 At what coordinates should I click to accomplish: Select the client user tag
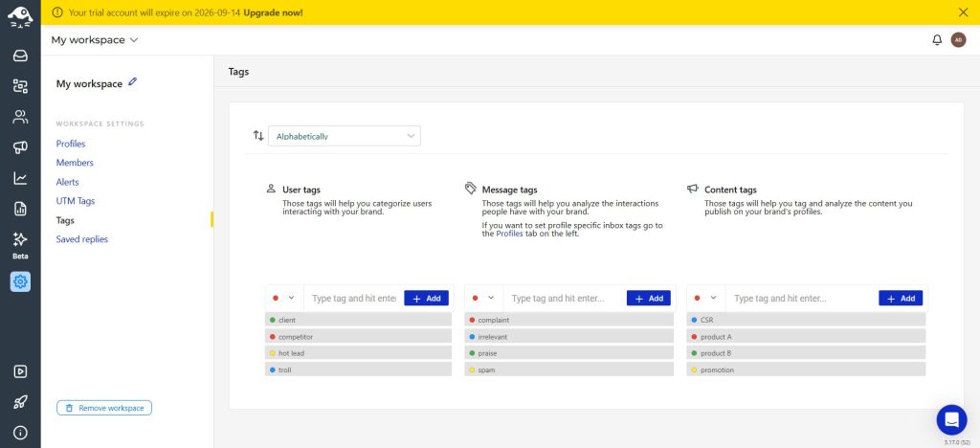tap(358, 320)
